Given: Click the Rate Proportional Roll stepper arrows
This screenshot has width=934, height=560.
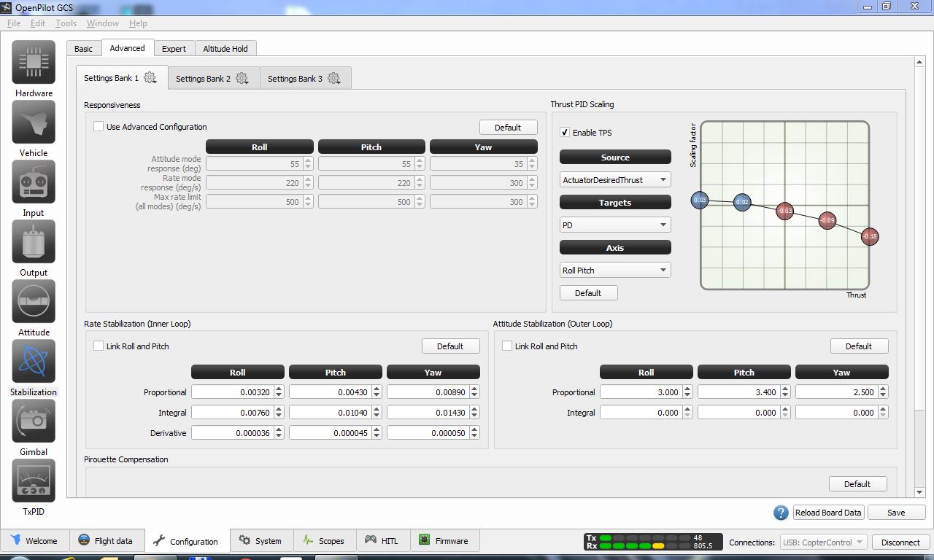Looking at the screenshot, I should click(278, 392).
